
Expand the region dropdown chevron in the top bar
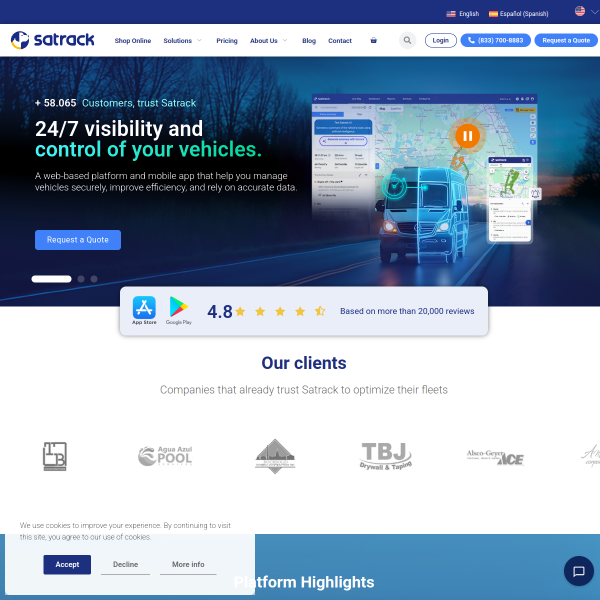[x=594, y=11]
